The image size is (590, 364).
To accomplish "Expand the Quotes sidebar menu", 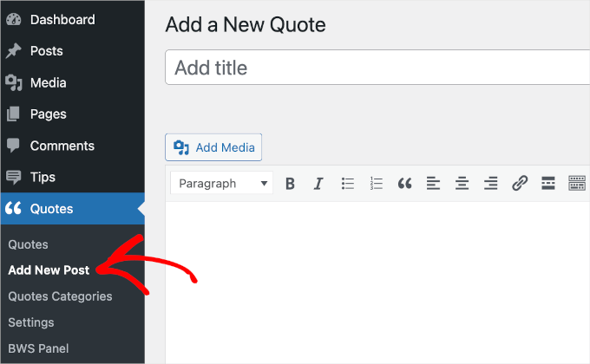I will 52,208.
